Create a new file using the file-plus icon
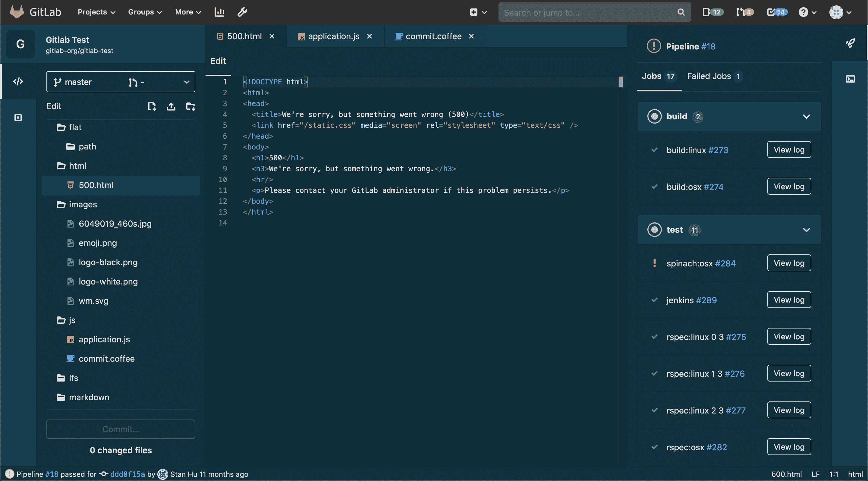The image size is (868, 481). pyautogui.click(x=152, y=106)
